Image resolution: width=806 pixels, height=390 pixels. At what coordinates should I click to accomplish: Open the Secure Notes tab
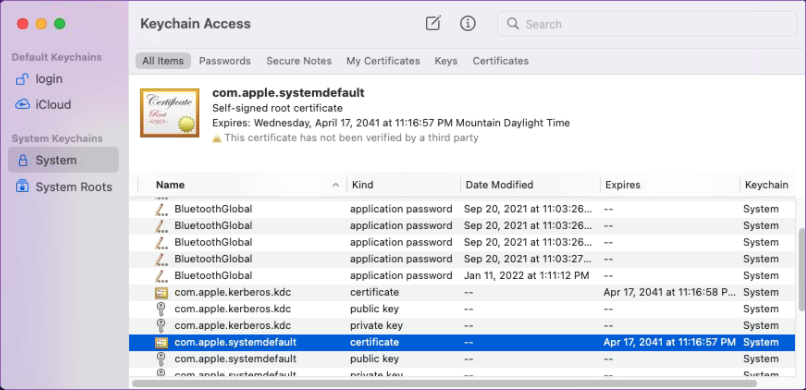(299, 61)
